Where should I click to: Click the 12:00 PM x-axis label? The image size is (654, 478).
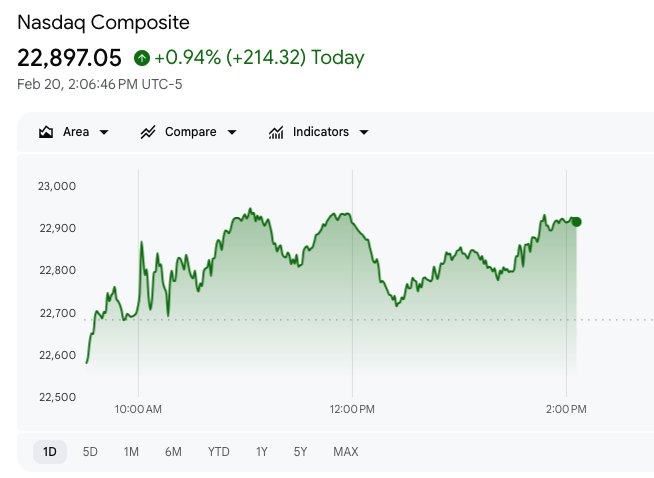coord(352,409)
